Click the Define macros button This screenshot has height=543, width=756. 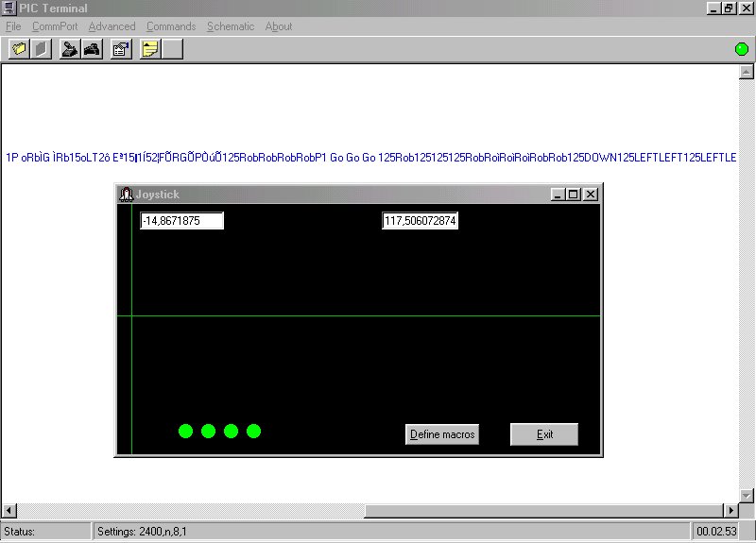[442, 434]
